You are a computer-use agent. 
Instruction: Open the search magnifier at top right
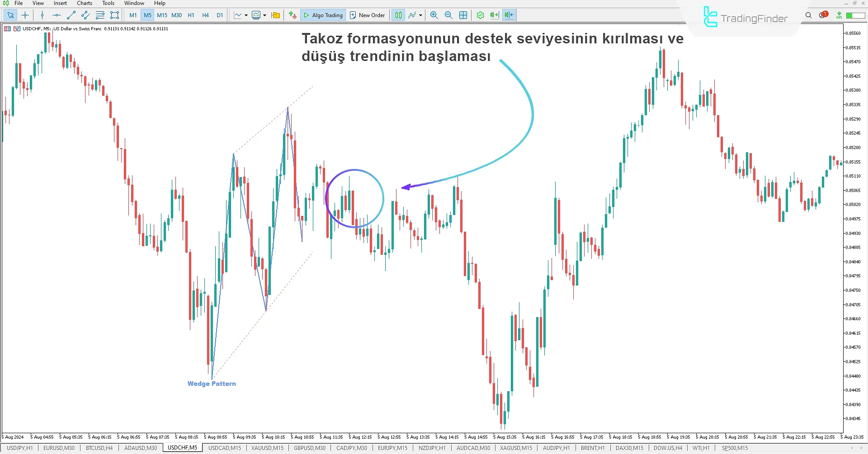click(x=808, y=15)
